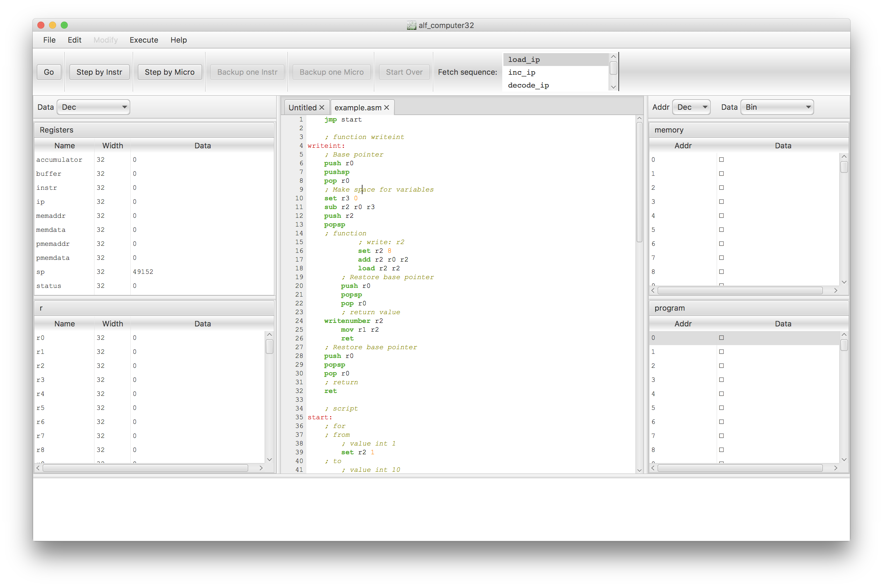The width and height of the screenshot is (883, 588).
Task: Click the Go button
Action: [49, 72]
